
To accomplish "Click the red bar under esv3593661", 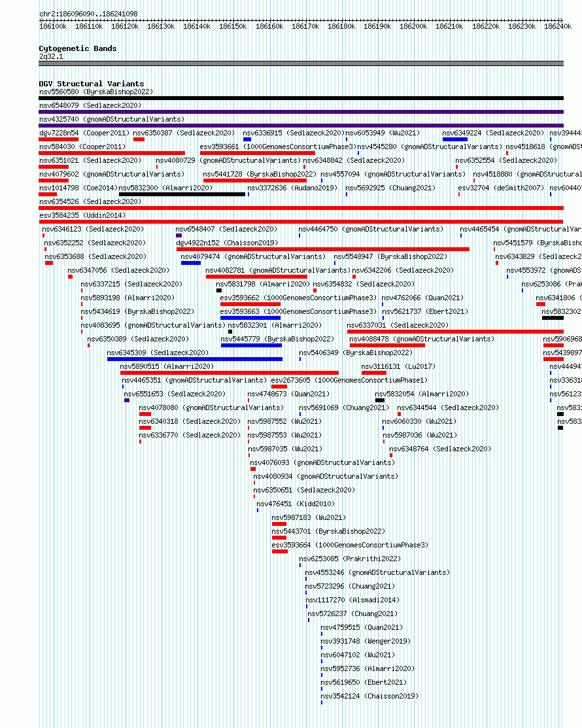I will 258,153.
